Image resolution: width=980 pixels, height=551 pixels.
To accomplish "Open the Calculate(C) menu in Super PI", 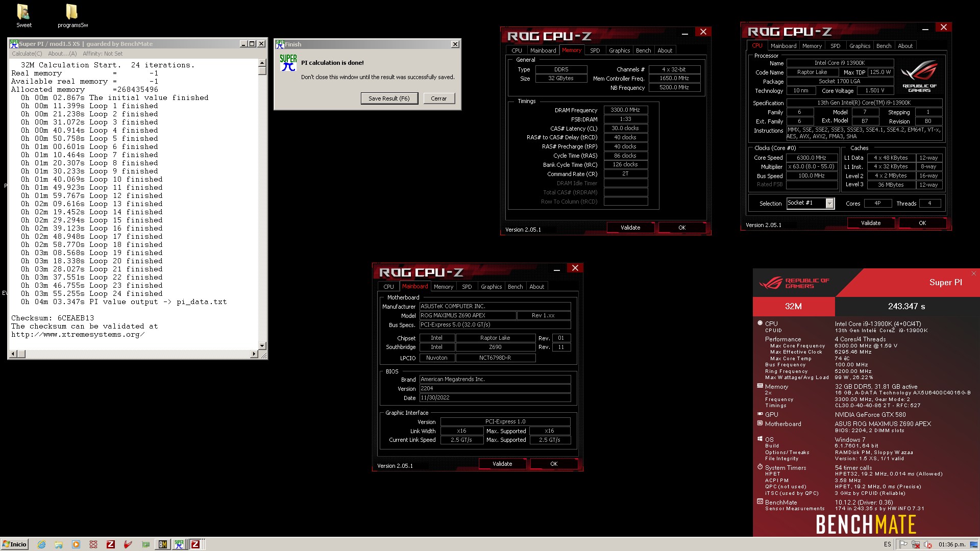I will coord(27,54).
